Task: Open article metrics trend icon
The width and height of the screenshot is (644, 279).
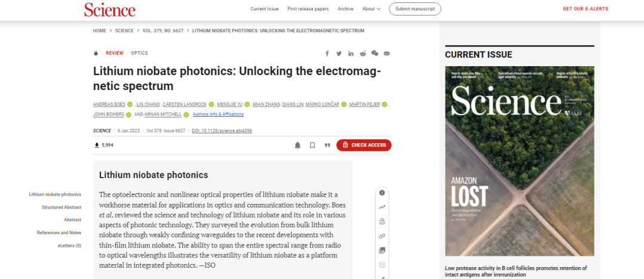Action: click(x=382, y=207)
